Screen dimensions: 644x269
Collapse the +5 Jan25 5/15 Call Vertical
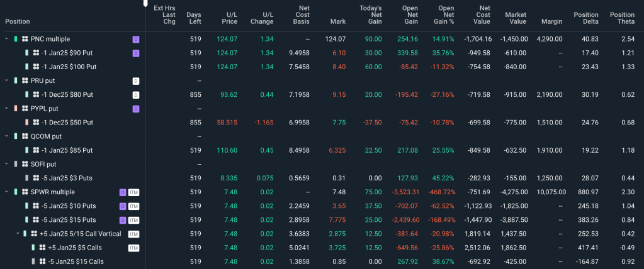tap(17, 233)
